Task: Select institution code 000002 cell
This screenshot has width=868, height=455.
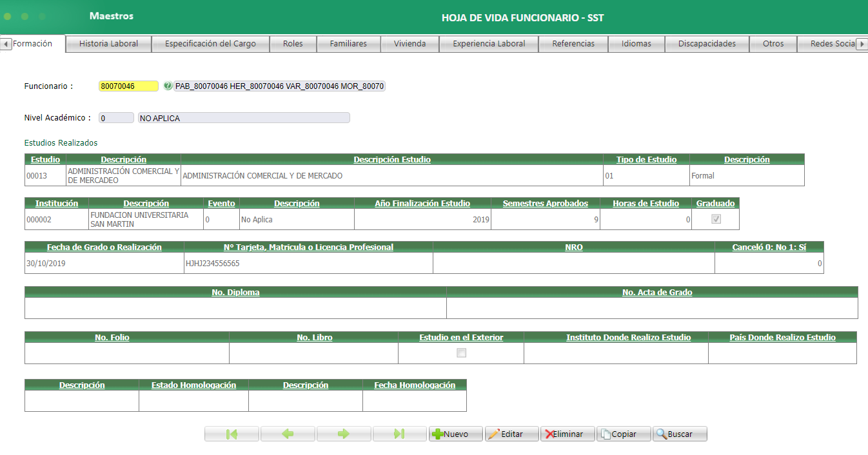Action: (x=57, y=219)
